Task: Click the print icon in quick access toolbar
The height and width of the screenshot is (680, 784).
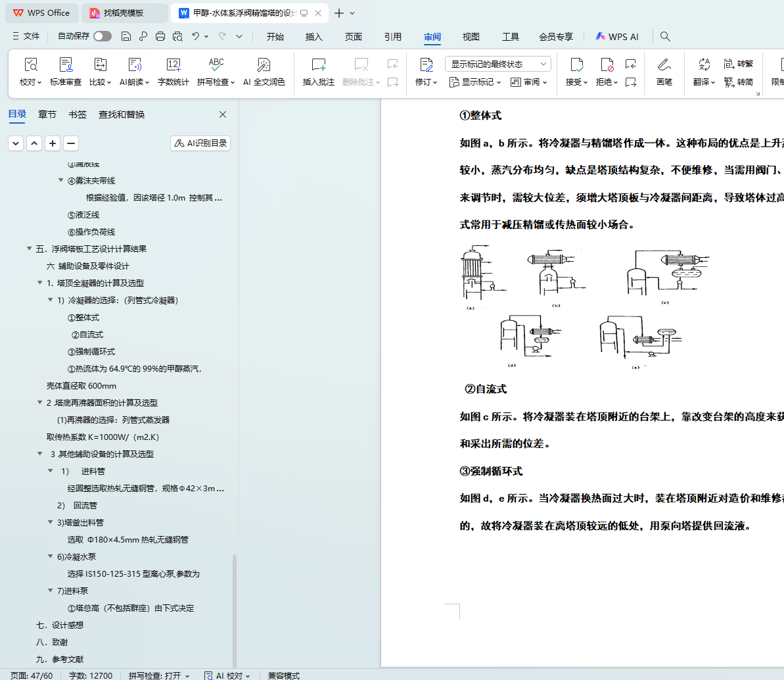Action: click(160, 37)
